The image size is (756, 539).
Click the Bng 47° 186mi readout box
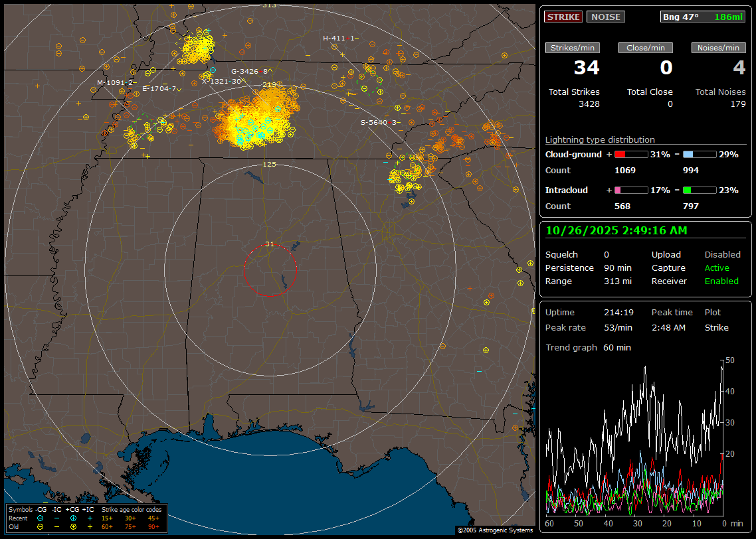[703, 17]
